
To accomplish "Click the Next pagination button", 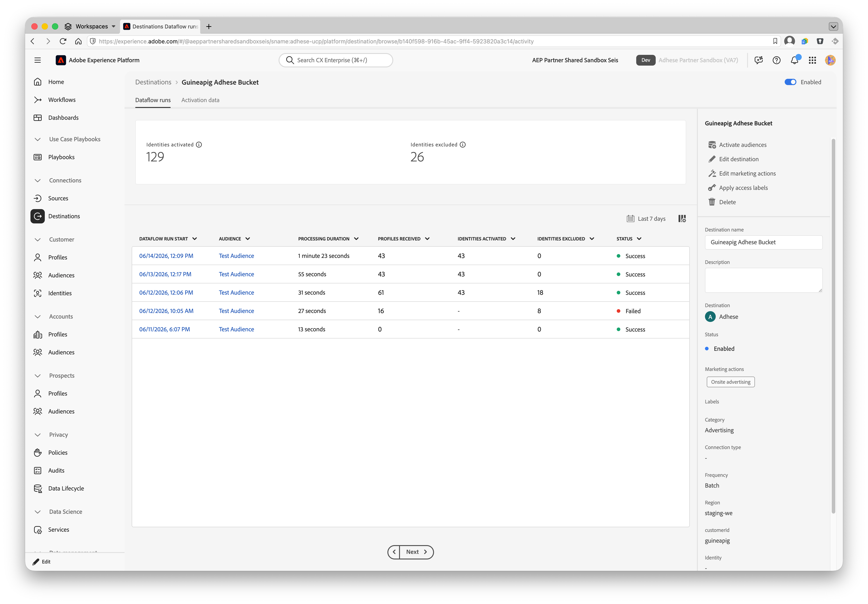I will 416,552.
